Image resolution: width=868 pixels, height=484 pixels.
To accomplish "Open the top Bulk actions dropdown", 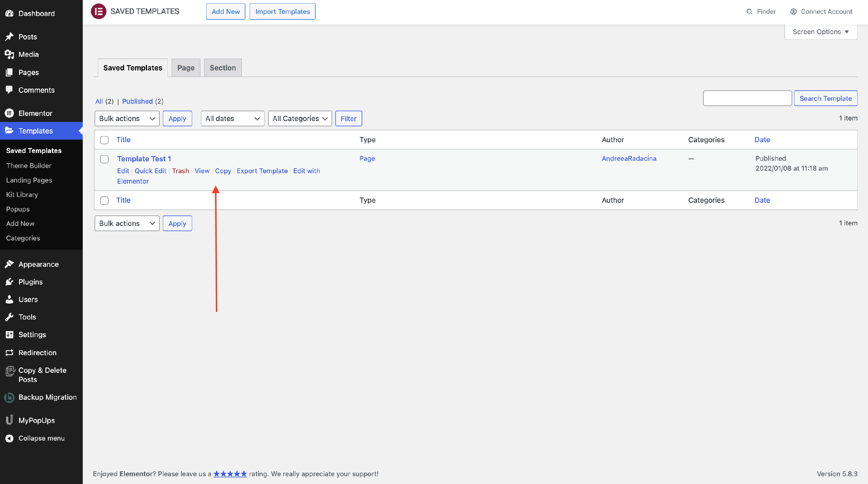I will tap(127, 118).
